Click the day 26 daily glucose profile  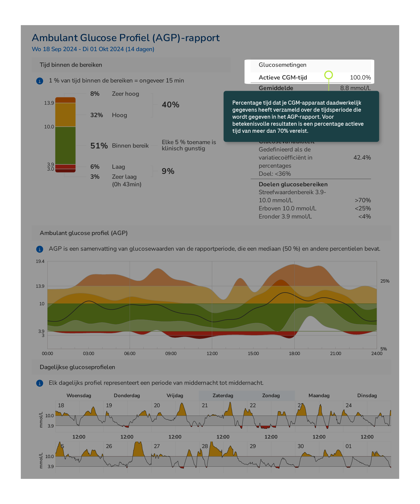(x=127, y=457)
